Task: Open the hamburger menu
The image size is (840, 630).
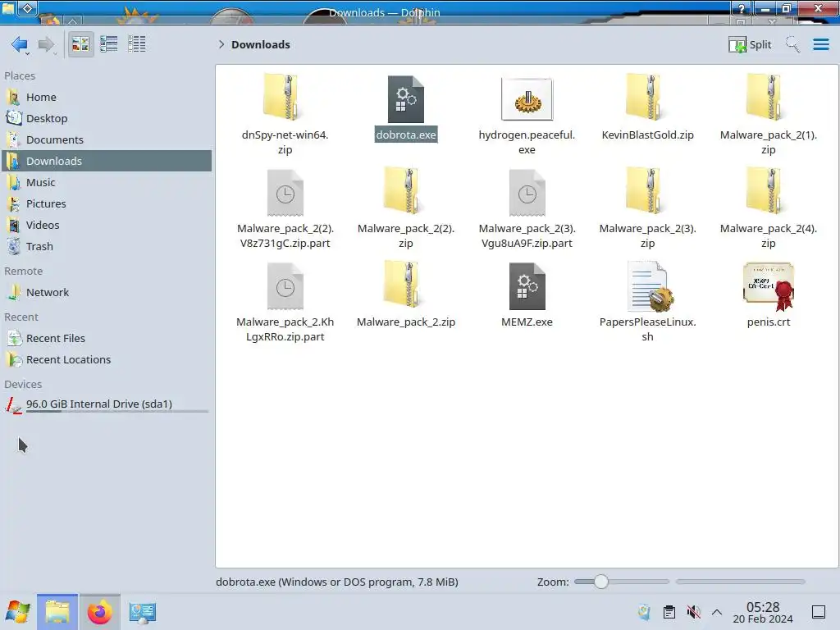Action: pyautogui.click(x=820, y=44)
